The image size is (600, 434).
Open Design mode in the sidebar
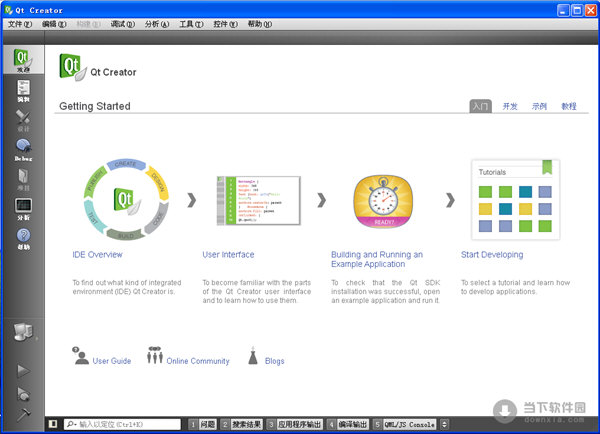(x=23, y=121)
